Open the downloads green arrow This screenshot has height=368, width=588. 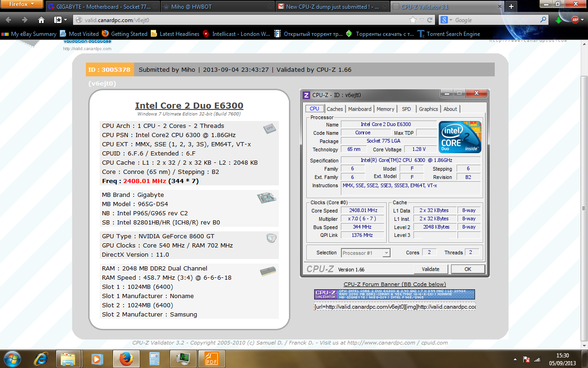(x=559, y=20)
